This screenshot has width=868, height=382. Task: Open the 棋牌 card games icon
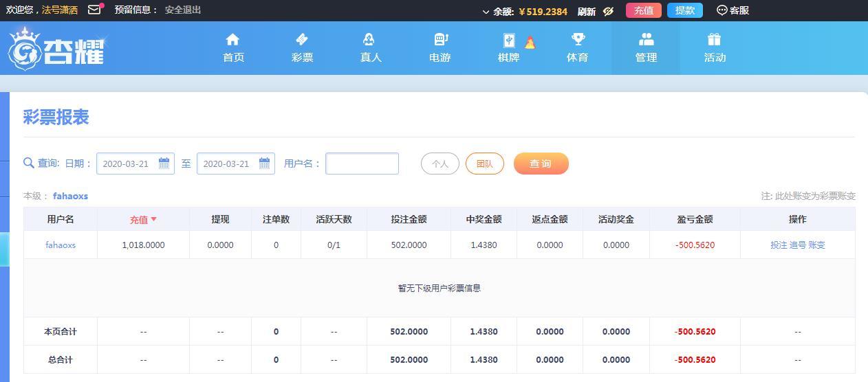(509, 41)
